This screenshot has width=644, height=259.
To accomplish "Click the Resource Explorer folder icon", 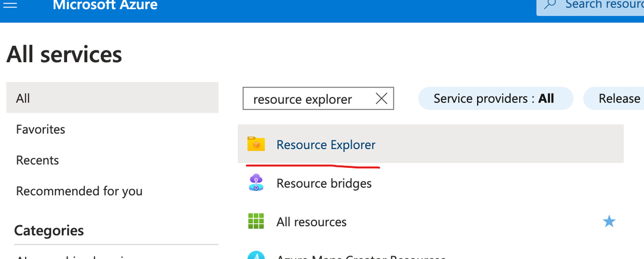I will (x=256, y=144).
